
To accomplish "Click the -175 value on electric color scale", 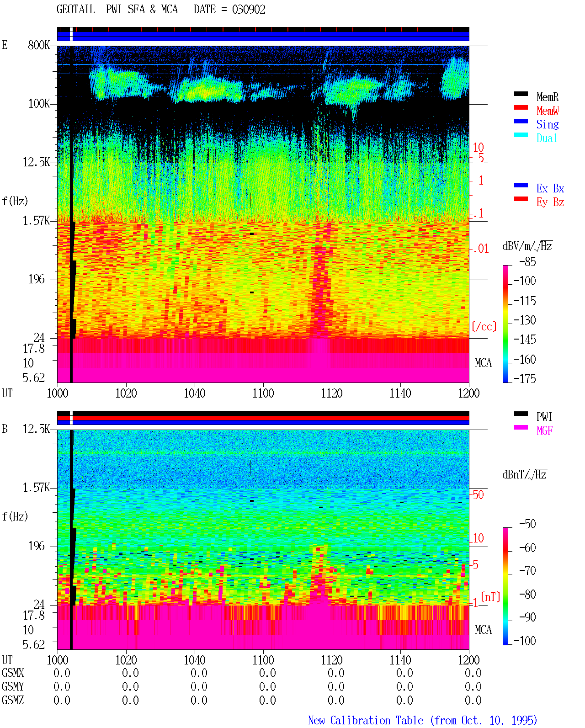I will click(x=525, y=378).
